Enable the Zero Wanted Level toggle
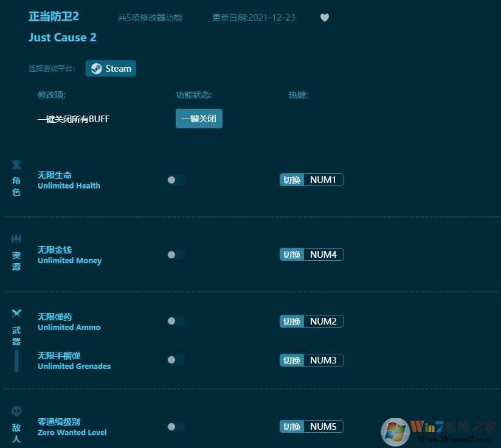The height and width of the screenshot is (448, 501). (x=176, y=426)
